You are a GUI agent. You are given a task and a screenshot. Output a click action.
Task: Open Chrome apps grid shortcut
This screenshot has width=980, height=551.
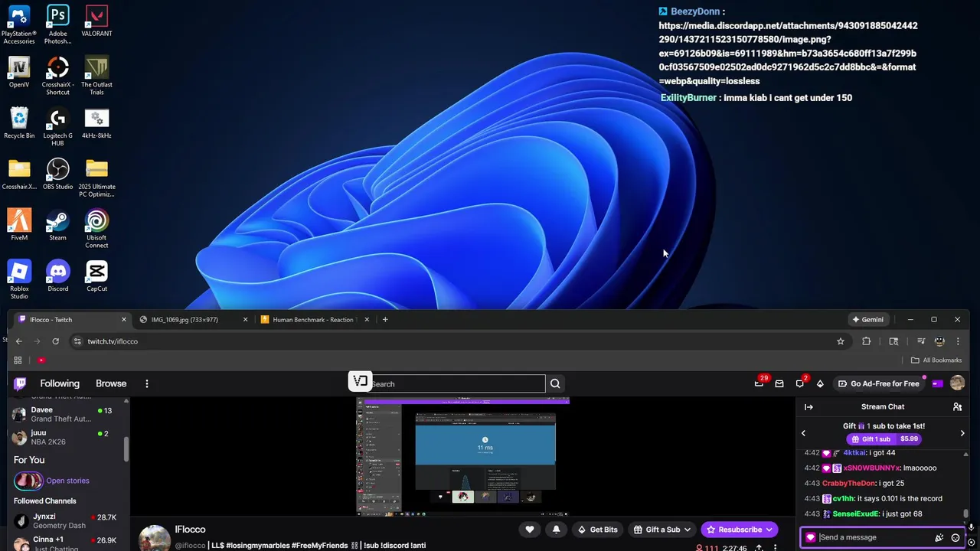(x=18, y=360)
